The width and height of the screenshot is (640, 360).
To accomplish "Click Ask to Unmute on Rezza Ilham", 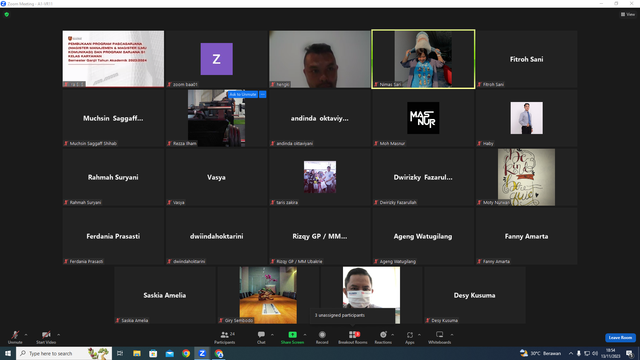I will pos(242,94).
